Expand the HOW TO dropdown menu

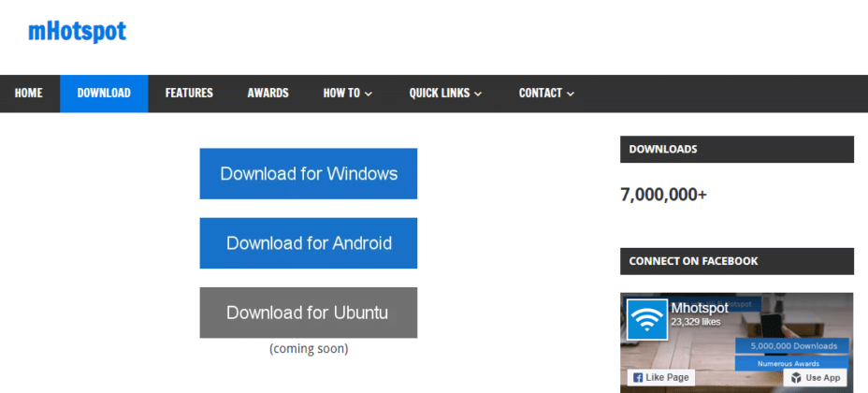[348, 94]
